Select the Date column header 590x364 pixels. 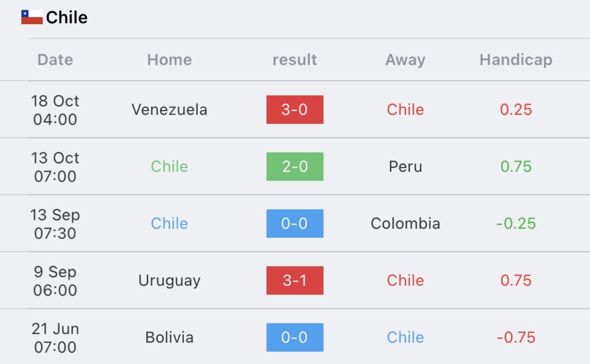pos(55,60)
